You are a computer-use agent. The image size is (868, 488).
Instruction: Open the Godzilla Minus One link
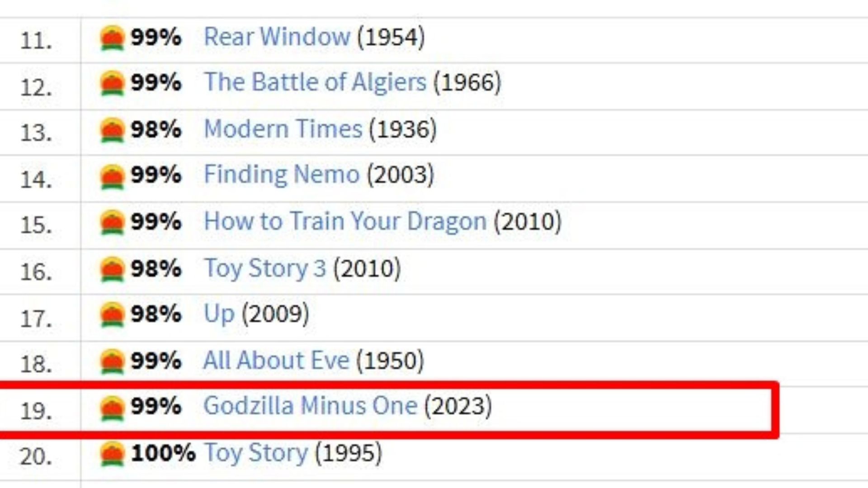(310, 406)
